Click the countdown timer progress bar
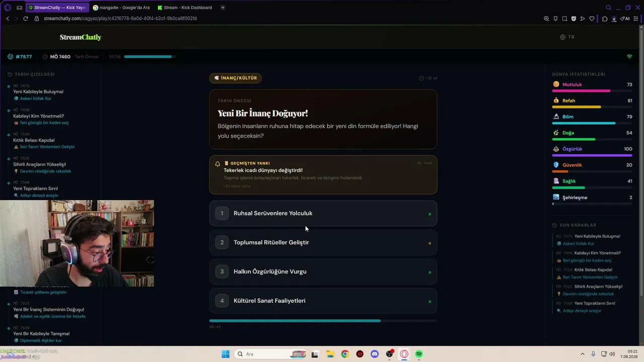This screenshot has width=644, height=362. pyautogui.click(x=323, y=321)
